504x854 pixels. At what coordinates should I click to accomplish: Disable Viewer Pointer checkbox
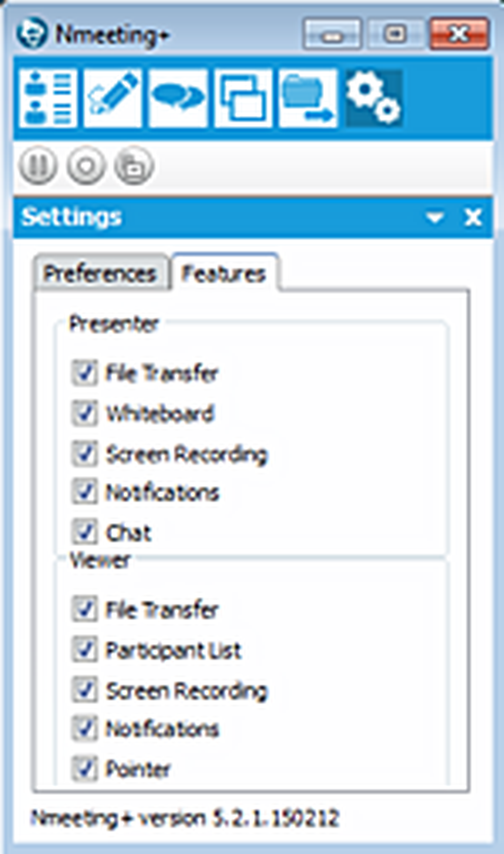coord(84,769)
